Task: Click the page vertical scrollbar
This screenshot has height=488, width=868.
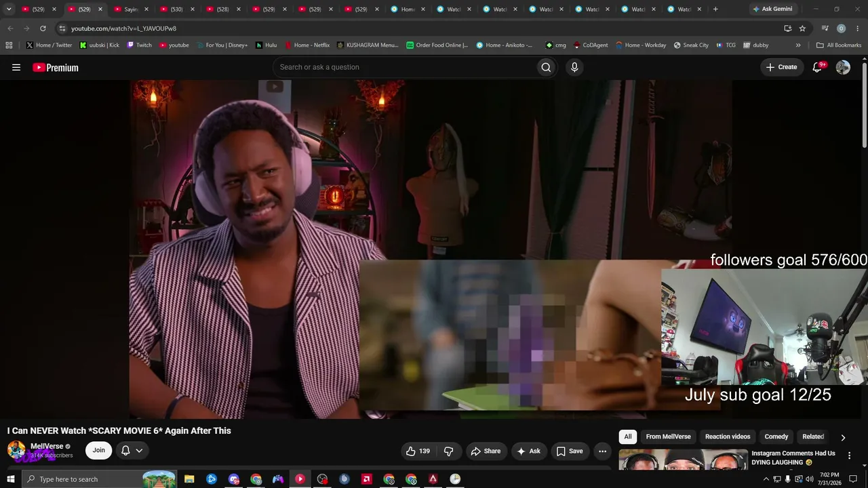Action: pos(864,105)
